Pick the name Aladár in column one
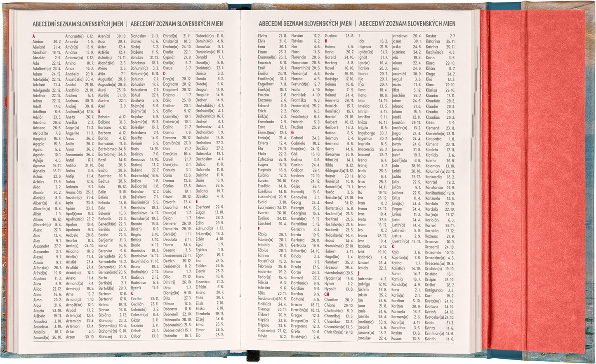This screenshot has height=364, width=596. [38, 192]
